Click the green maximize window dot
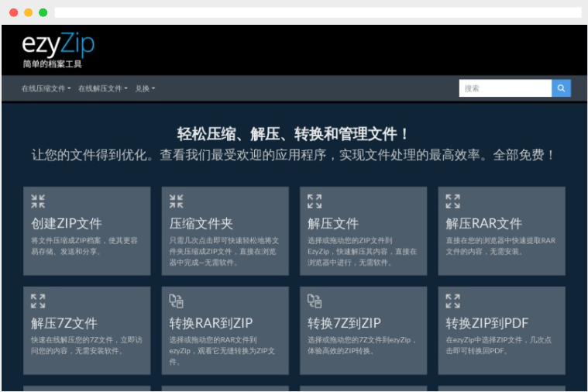 coord(43,12)
